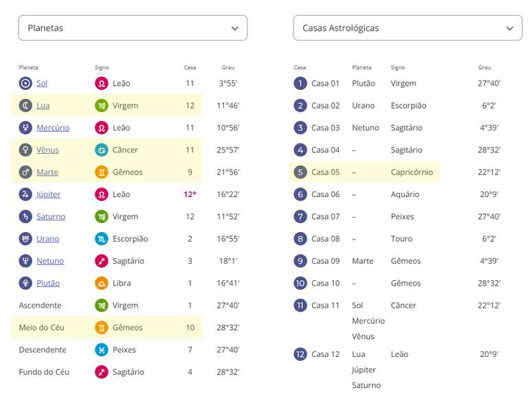Click the Casa 05 number badge
This screenshot has width=532, height=403.
point(300,172)
